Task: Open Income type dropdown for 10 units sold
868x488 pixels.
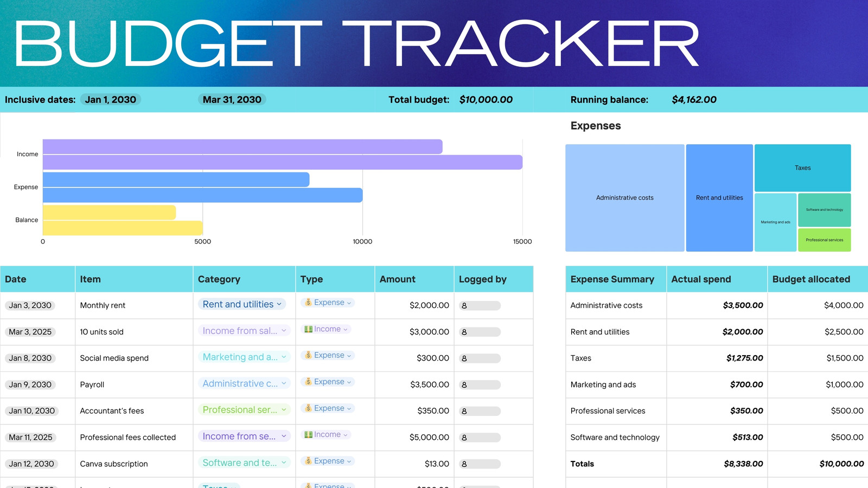Action: (x=325, y=329)
